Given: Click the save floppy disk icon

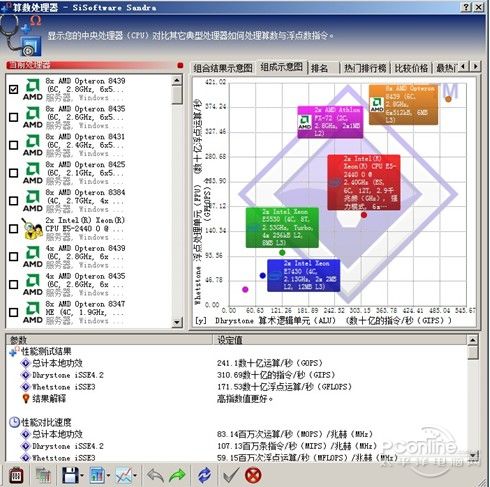Looking at the screenshot, I should pos(70,475).
